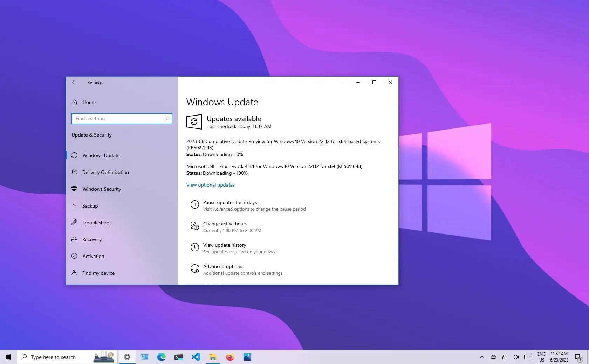This screenshot has height=364, width=589.
Task: Click the Home house icon
Action: coord(75,102)
